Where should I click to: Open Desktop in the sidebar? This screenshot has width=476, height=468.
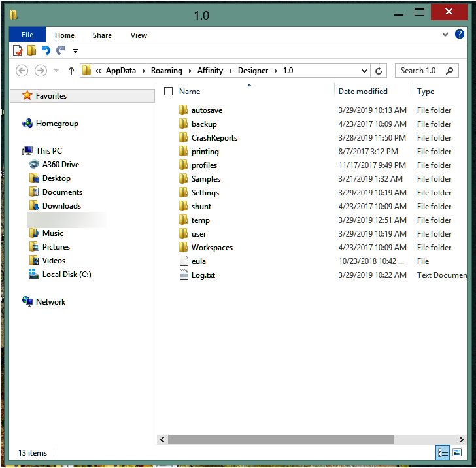pos(56,178)
